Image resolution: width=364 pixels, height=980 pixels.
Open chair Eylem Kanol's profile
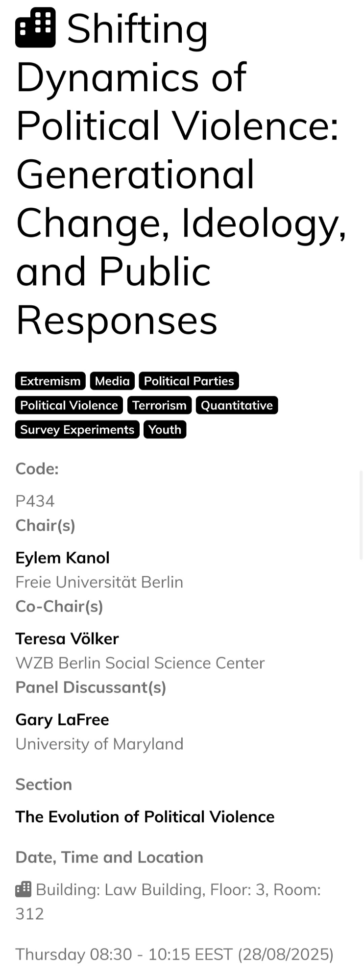tap(63, 558)
